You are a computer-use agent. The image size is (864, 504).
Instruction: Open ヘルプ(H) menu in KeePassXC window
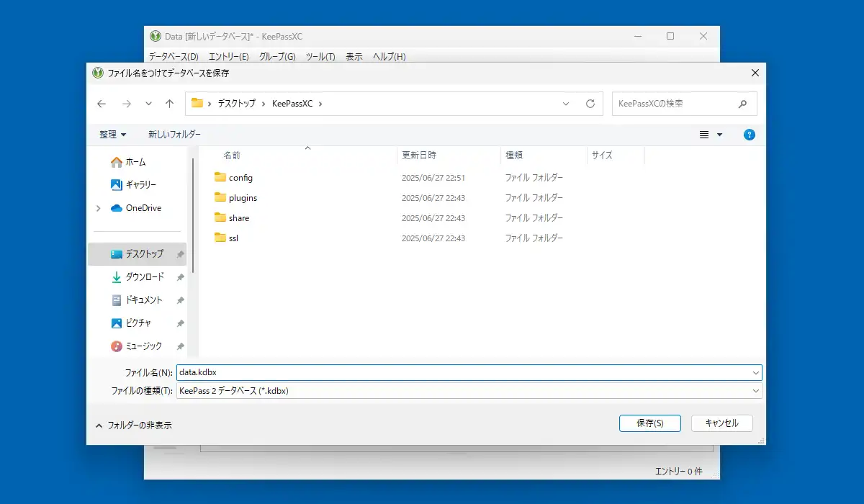coord(389,57)
